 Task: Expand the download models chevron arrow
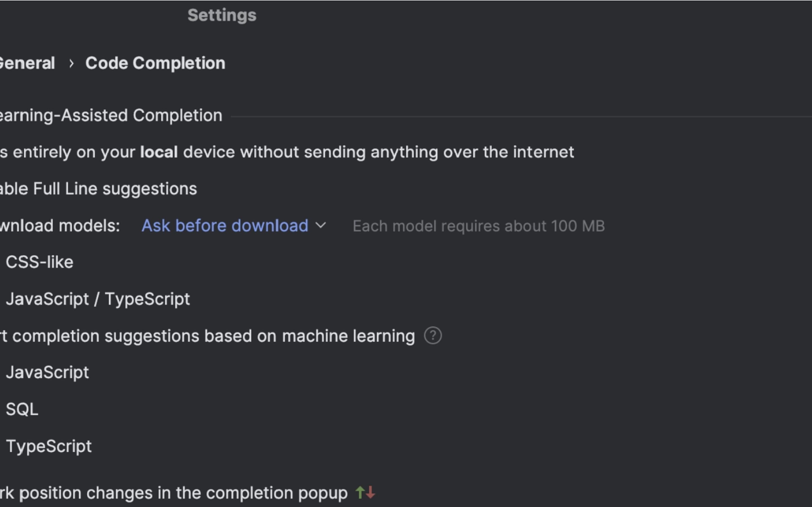click(x=321, y=225)
